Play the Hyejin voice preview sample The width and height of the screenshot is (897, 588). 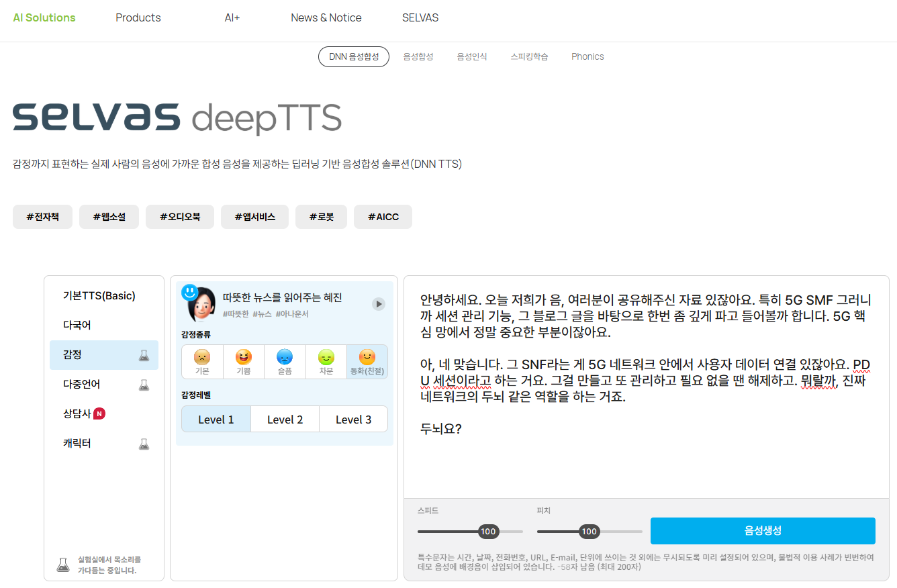pyautogui.click(x=379, y=304)
